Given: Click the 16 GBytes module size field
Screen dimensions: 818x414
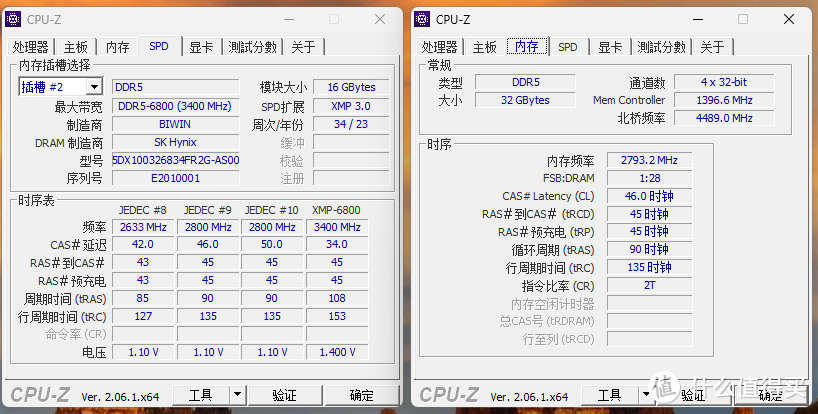Looking at the screenshot, I should point(351,87).
